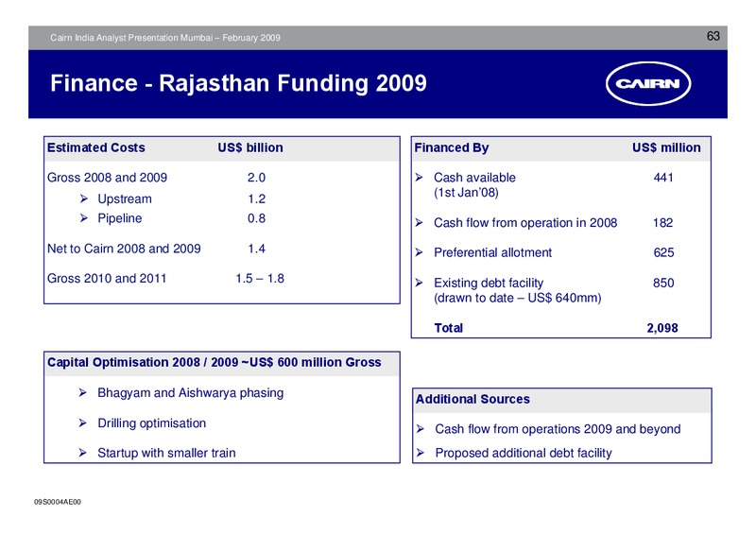Click arrow bullet beside 'Bhagyam and Aishwarya phasing'
The height and width of the screenshot is (534, 756).
[x=83, y=393]
